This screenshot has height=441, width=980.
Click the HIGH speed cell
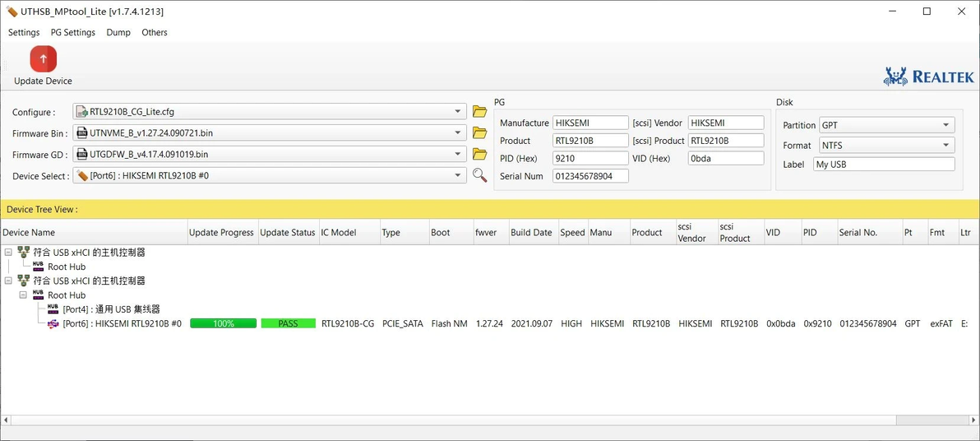571,323
